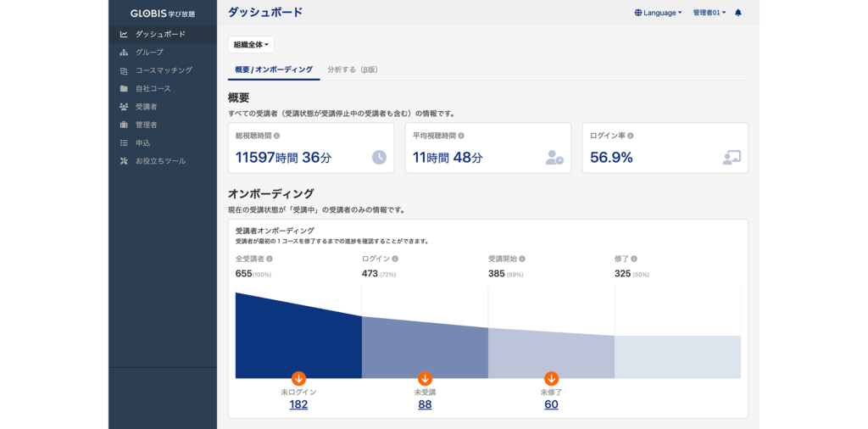Image resolution: width=868 pixels, height=429 pixels.
Task: Click orange arrow above 未受講
Action: pyautogui.click(x=425, y=378)
